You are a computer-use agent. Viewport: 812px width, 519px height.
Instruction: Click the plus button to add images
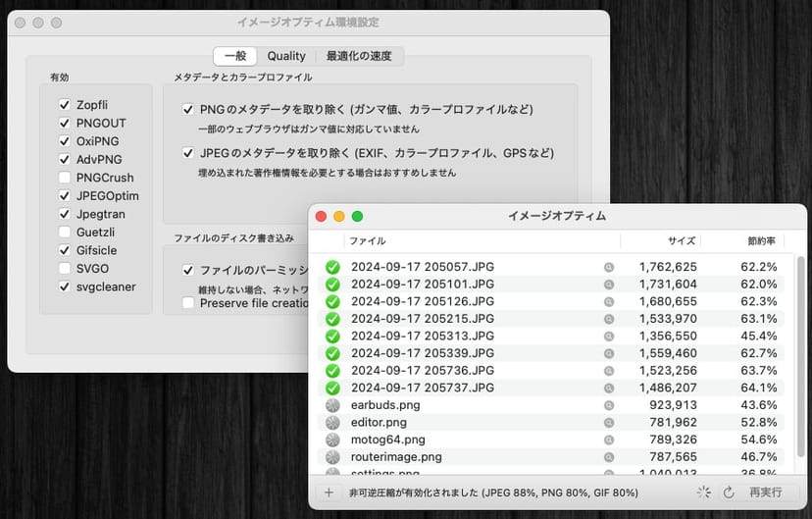click(x=329, y=493)
